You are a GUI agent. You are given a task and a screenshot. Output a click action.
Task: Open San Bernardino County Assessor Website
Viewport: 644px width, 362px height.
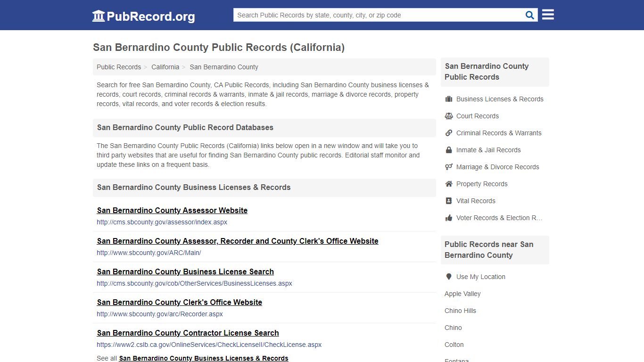pyautogui.click(x=172, y=211)
